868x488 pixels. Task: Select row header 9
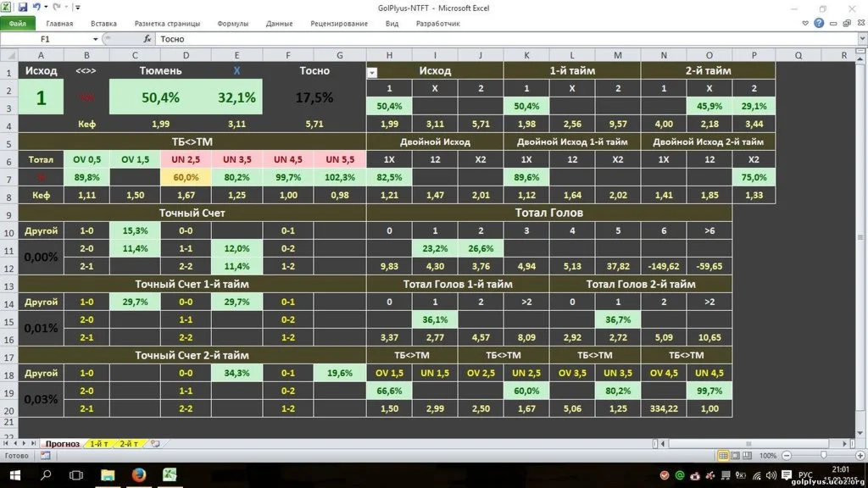coord(8,214)
